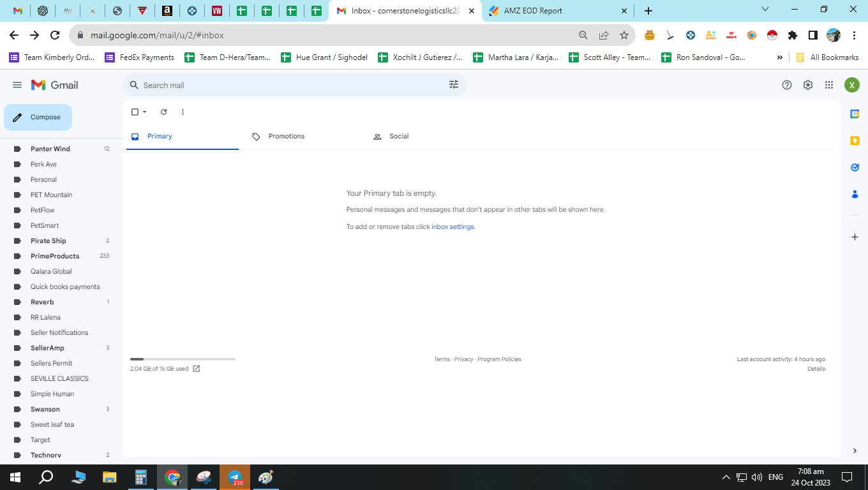The width and height of the screenshot is (868, 490).
Task: Refresh the inbox
Action: [163, 112]
